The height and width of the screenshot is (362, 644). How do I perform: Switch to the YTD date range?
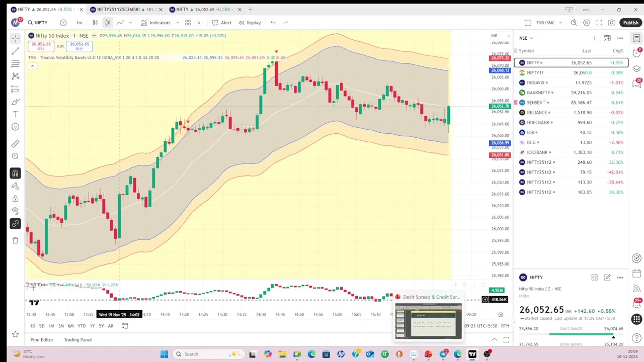[82, 326]
